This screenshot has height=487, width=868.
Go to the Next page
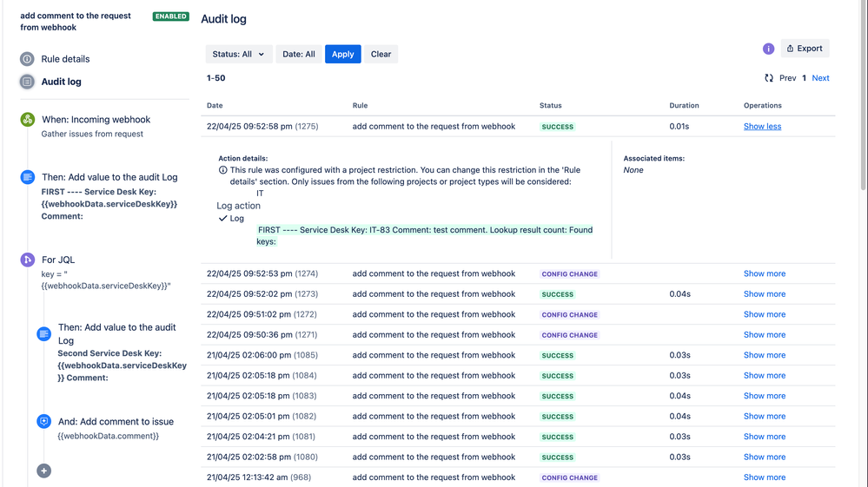820,78
